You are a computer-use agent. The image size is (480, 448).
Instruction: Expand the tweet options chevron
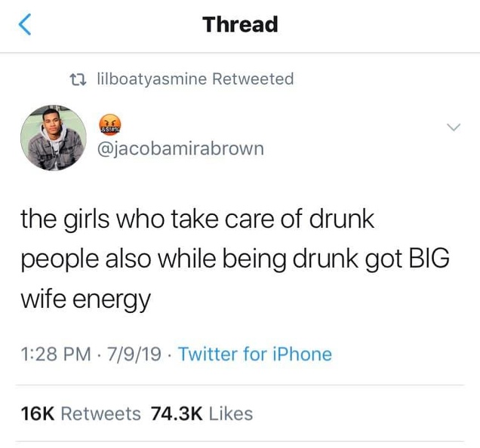pos(454,127)
